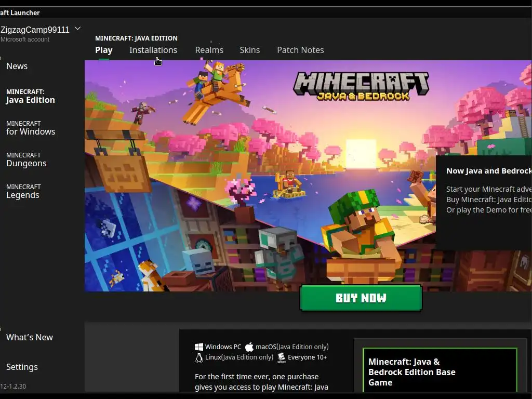The image size is (532, 399).
Task: Click the 'Microsoft account' label
Action: point(25,39)
